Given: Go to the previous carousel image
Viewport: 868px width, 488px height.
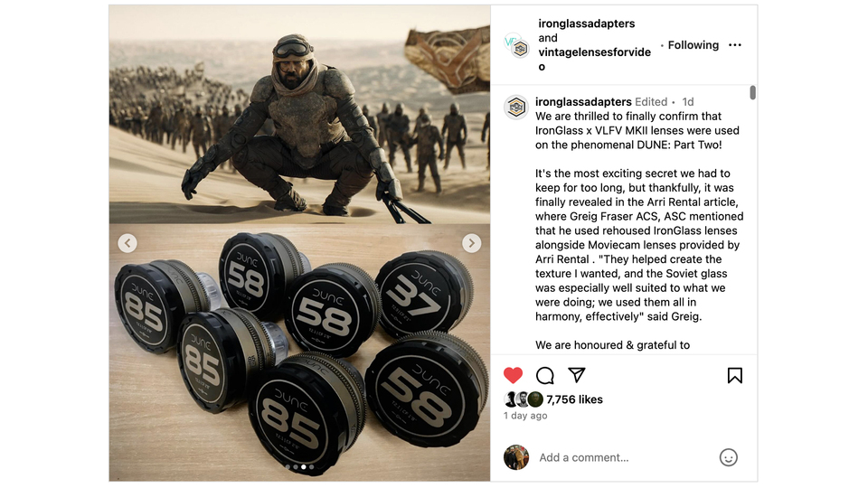Looking at the screenshot, I should click(127, 243).
